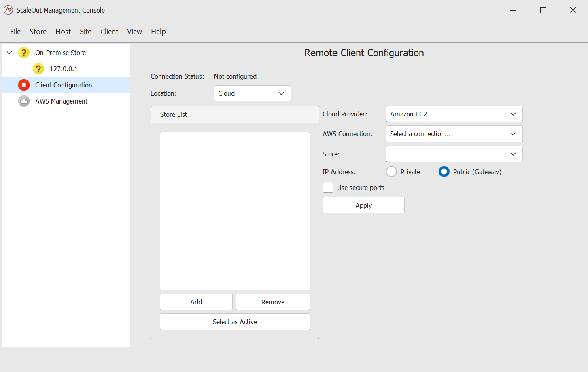Open the empty Store dropdown
Image resolution: width=588 pixels, height=372 pixels.
(x=454, y=154)
